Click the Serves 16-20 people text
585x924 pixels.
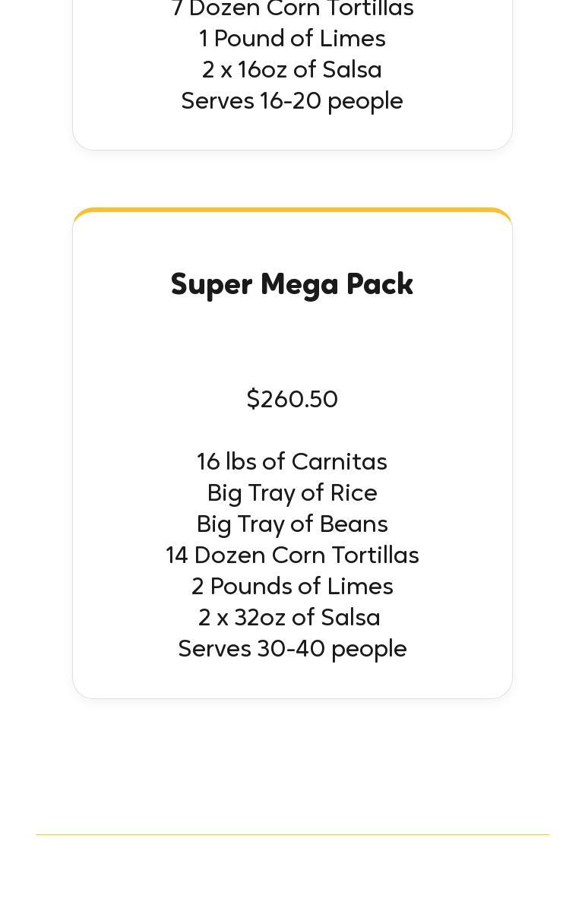[x=292, y=100]
